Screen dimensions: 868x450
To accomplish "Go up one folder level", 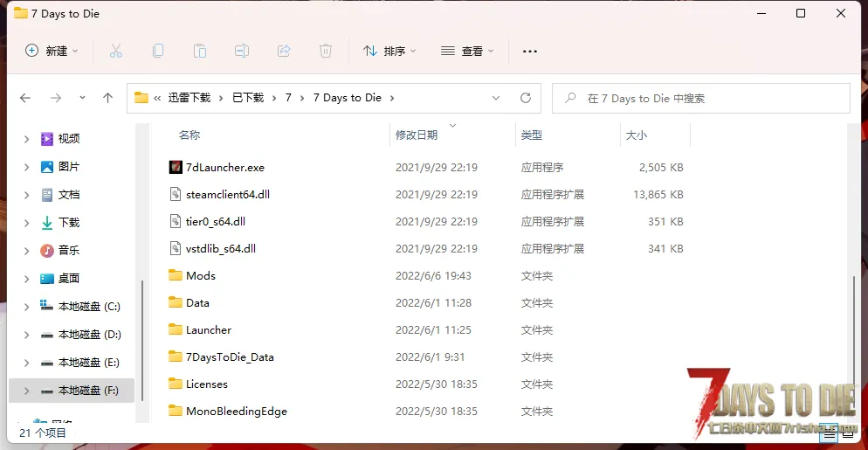I will [x=108, y=98].
